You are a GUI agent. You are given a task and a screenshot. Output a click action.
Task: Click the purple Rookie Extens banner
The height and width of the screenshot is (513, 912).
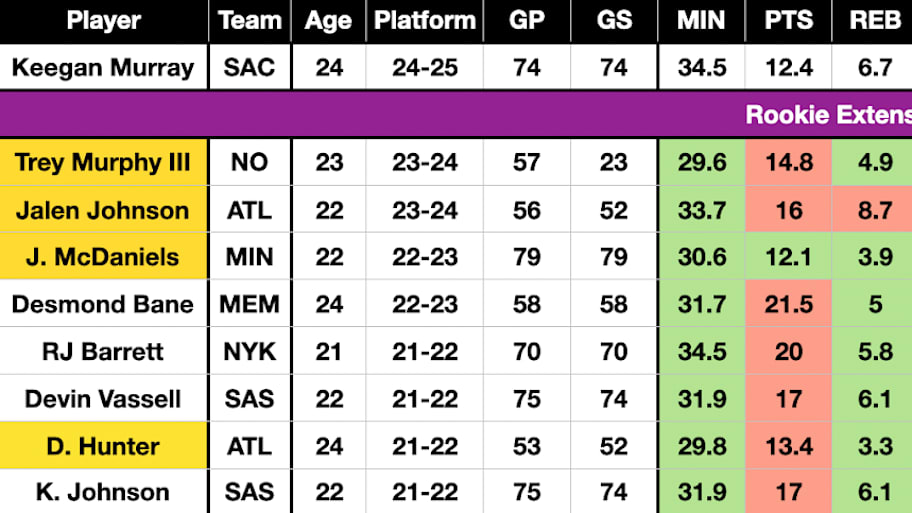[456, 114]
